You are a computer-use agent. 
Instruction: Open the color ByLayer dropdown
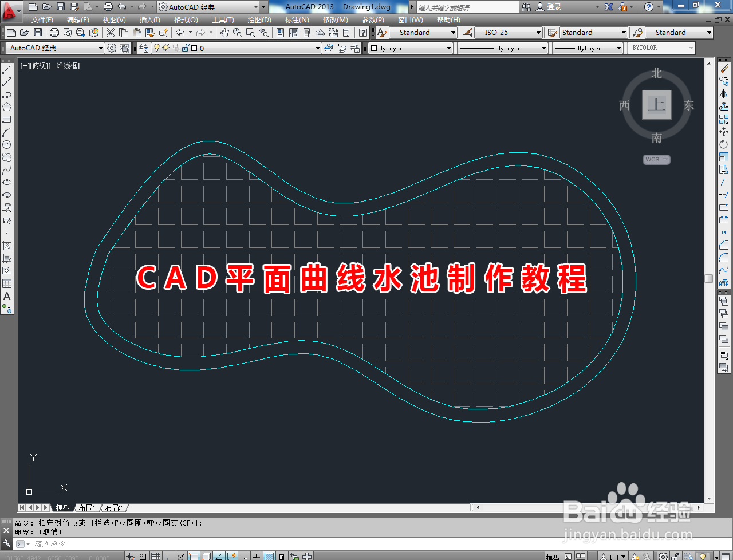click(450, 48)
